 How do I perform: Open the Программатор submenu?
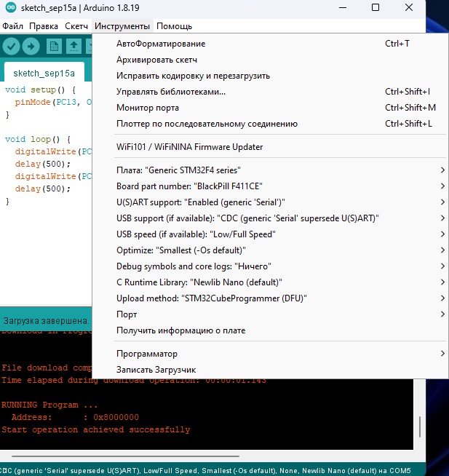270,354
